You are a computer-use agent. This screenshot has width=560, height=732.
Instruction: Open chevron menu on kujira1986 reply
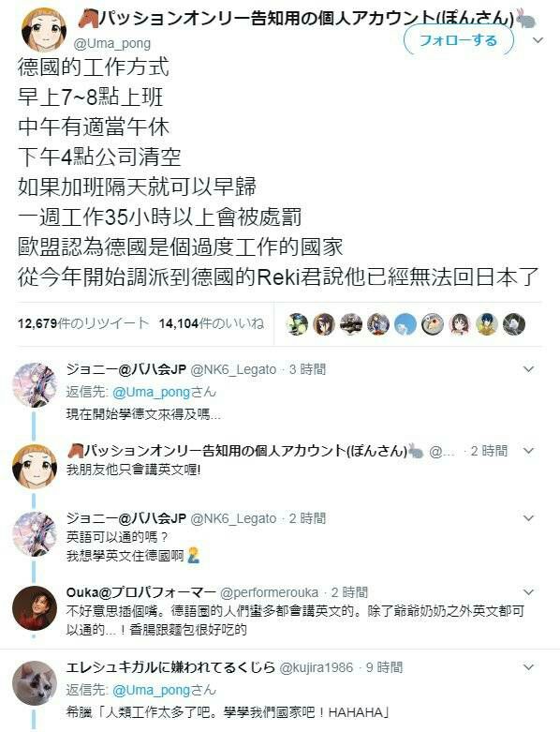pyautogui.click(x=528, y=667)
